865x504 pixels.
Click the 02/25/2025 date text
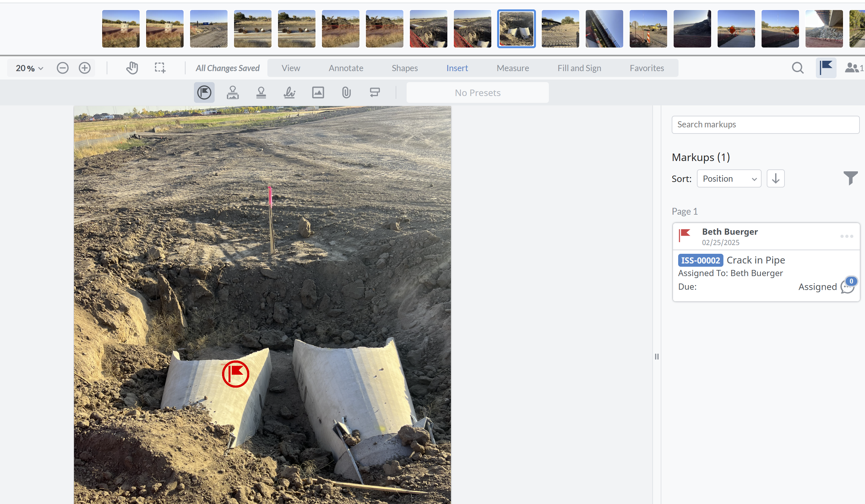point(721,243)
